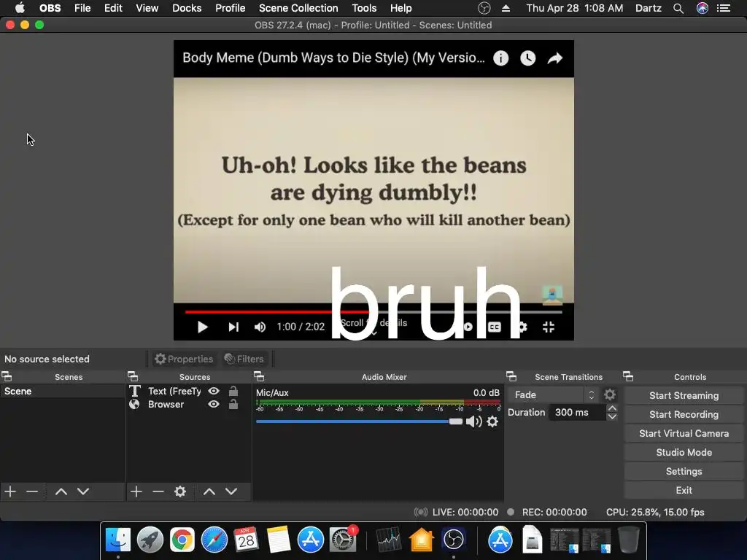Click the video volume speaker icon
747x560 pixels.
[260, 327]
